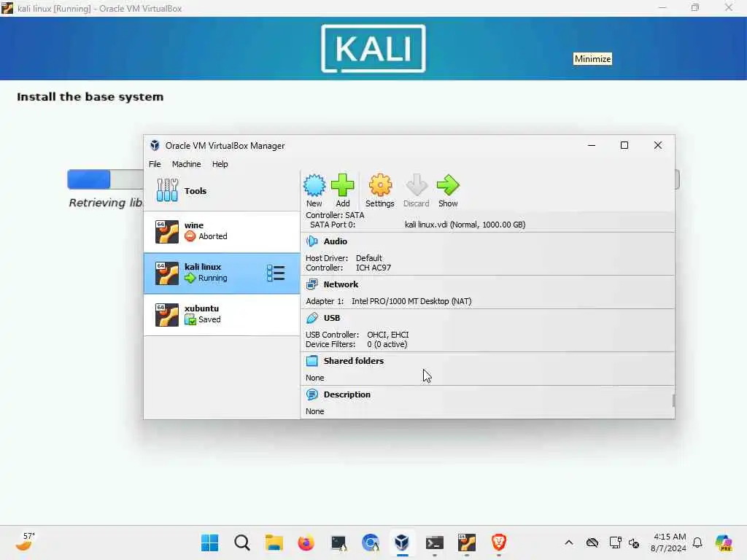The width and height of the screenshot is (747, 560).
Task: Click the ICH AC97 controller value
Action: tap(373, 268)
